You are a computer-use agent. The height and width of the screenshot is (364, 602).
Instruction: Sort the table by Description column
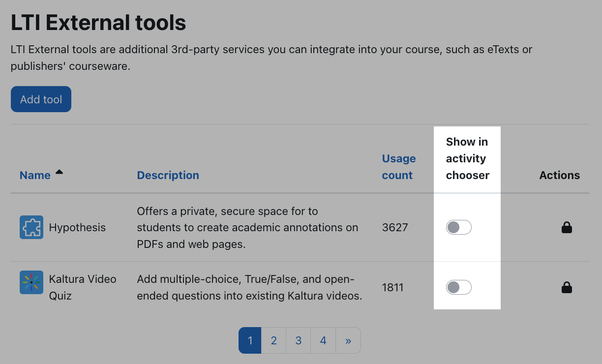coord(168,175)
